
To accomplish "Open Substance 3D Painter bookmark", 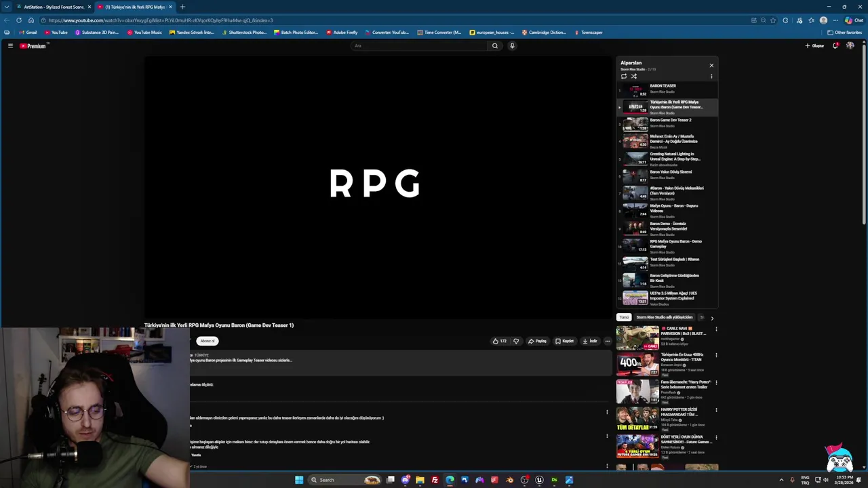I will pyautogui.click(x=96, y=33).
